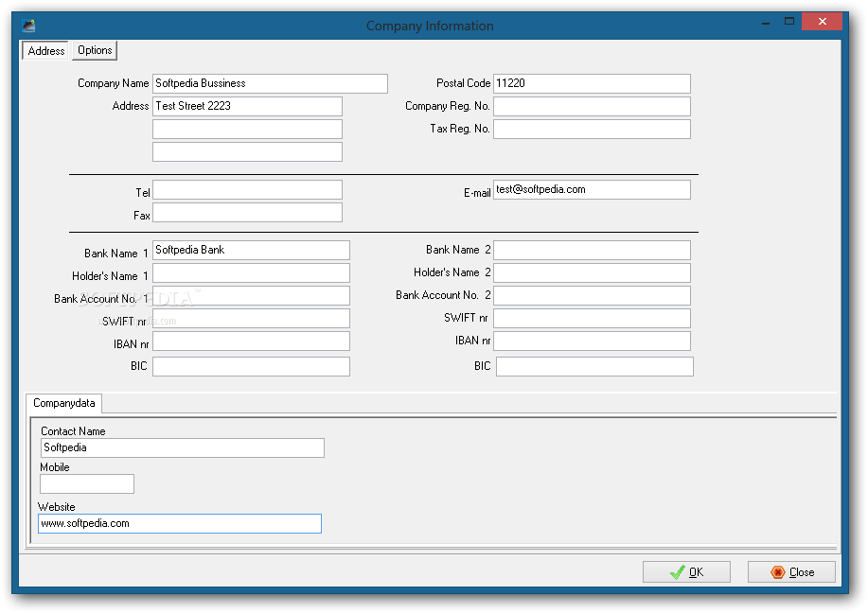Focus the left IBAN nr field

click(252, 341)
